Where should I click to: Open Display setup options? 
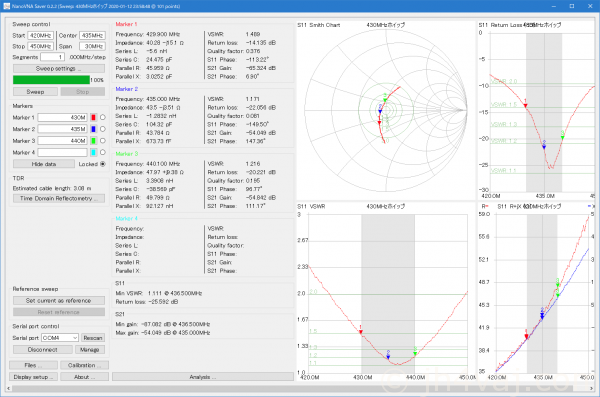(33, 377)
